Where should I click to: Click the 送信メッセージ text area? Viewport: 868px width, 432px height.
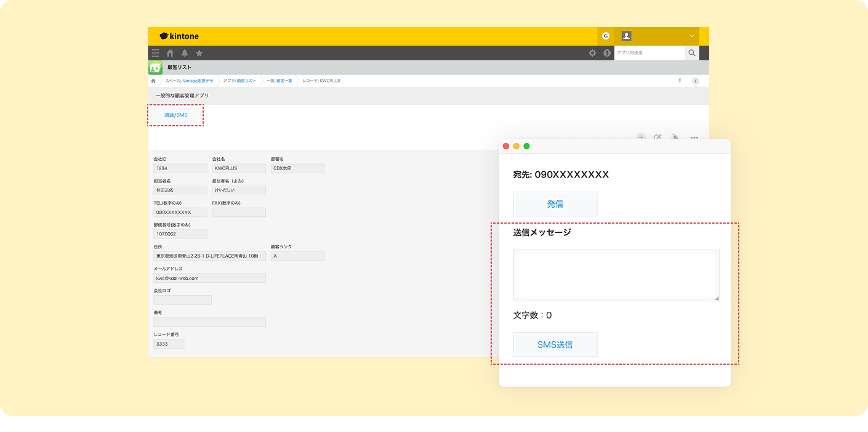pos(616,275)
